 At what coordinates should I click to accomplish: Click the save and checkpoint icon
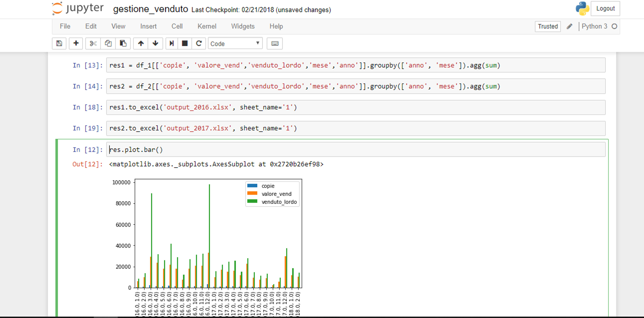59,44
